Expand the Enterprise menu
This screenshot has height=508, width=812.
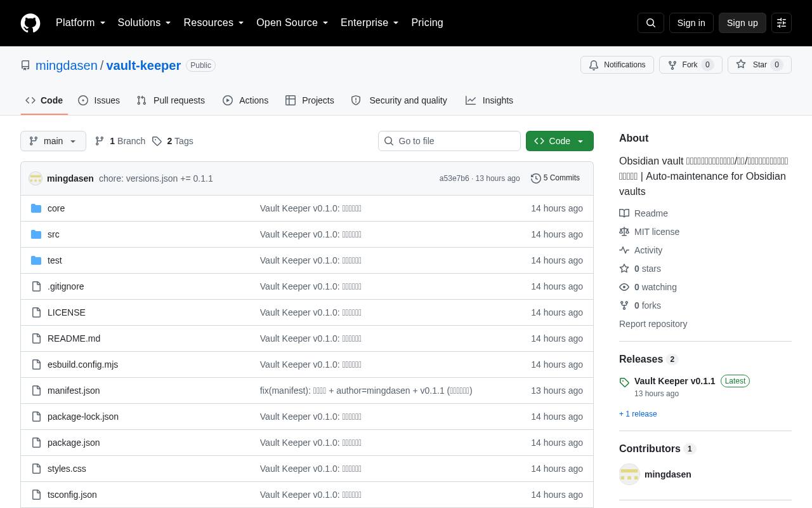coord(370,23)
